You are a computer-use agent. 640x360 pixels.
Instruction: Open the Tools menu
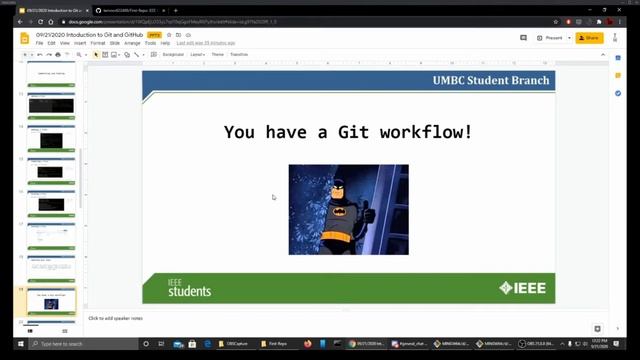coord(151,43)
